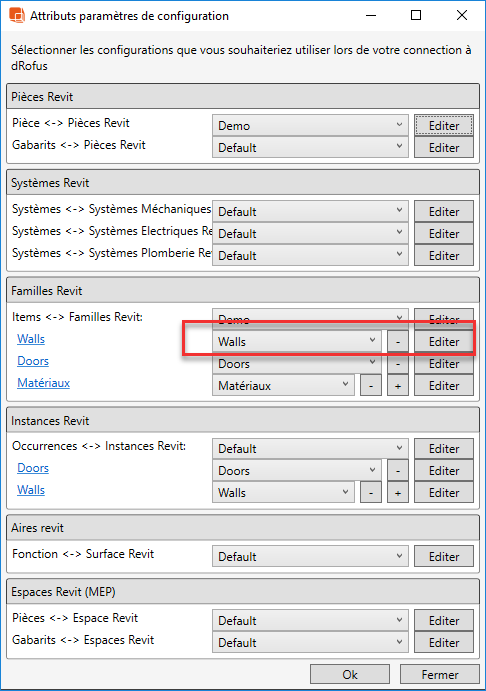The image size is (486, 691).
Task: Remove the Walls family config with minus button
Action: pos(397,342)
